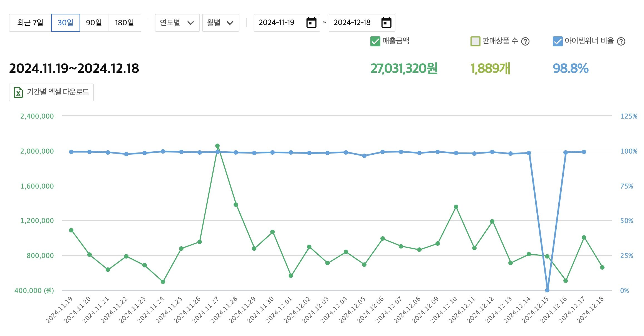Click help icon next to 판매상품 수
Image resolution: width=644 pixels, height=336 pixels.
click(525, 41)
